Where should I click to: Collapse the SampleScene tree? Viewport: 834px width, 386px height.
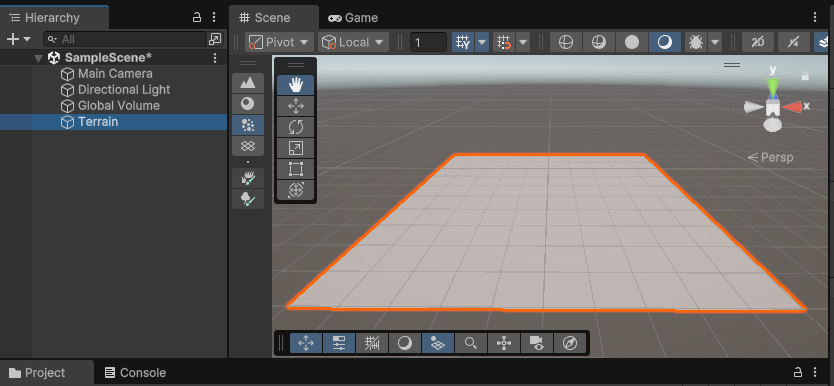click(38, 58)
